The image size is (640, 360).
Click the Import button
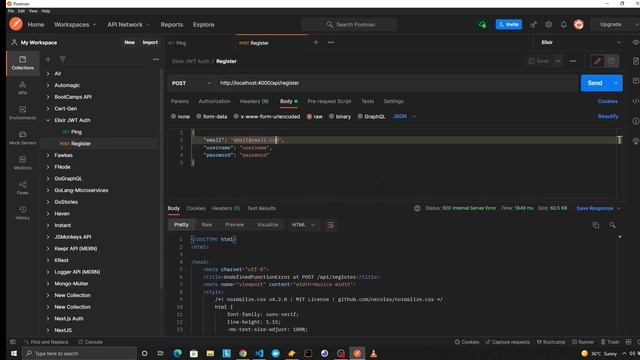150,42
